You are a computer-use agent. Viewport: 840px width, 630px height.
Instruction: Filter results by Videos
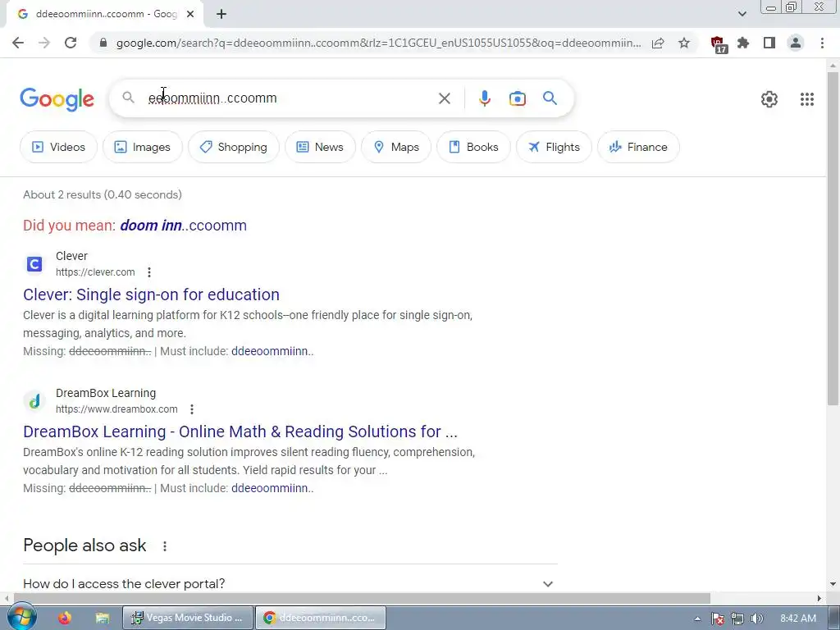pyautogui.click(x=59, y=147)
